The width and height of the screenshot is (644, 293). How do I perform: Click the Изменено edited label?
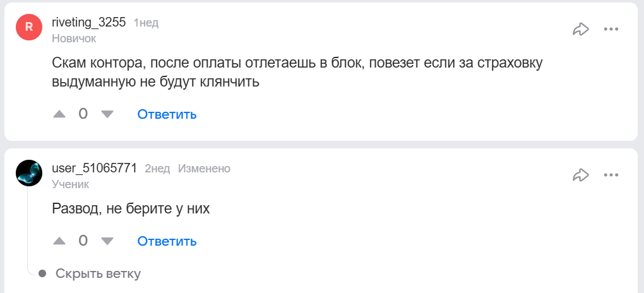coord(204,169)
